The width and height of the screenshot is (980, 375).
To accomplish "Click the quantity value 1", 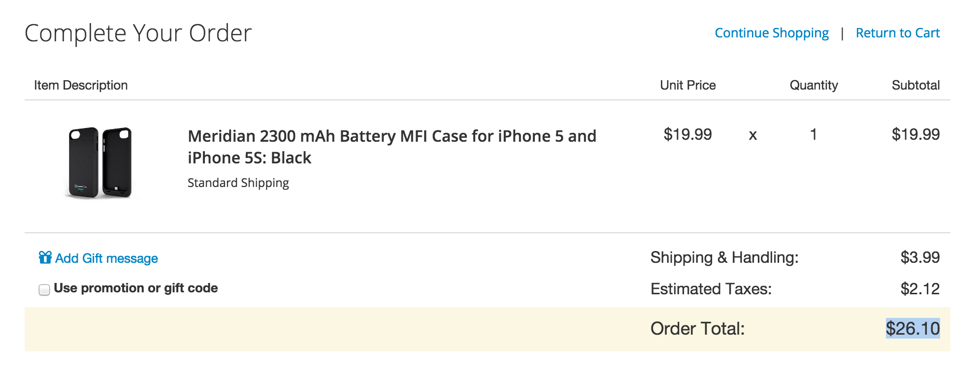I will point(814,134).
